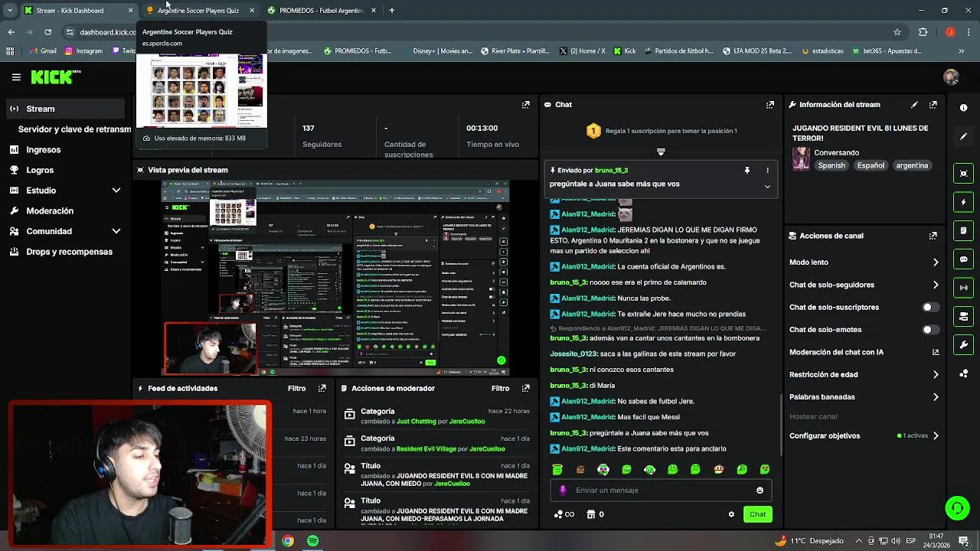Toggle the stream preview panel icon in the right sidebar
980x551 pixels.
tap(963, 174)
